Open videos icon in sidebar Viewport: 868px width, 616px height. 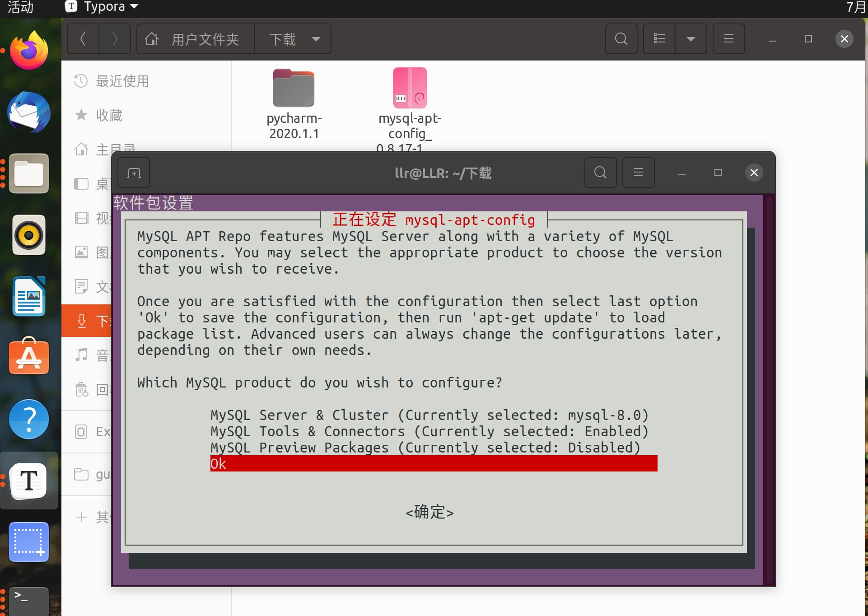click(x=81, y=218)
